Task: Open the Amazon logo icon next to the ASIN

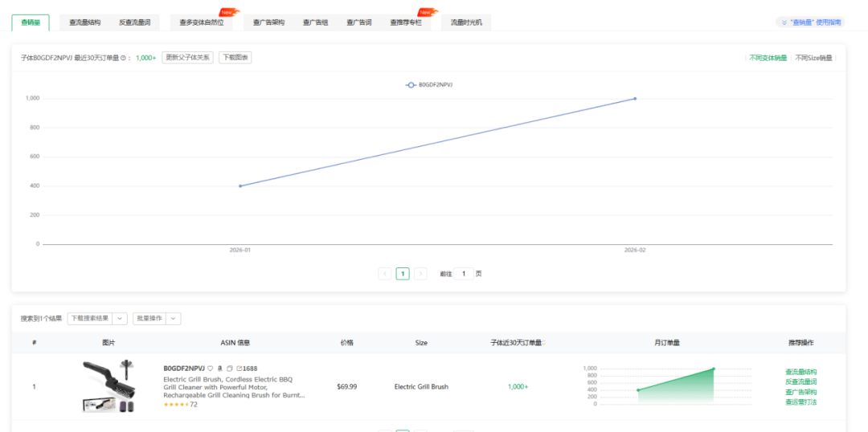Action: [x=220, y=369]
